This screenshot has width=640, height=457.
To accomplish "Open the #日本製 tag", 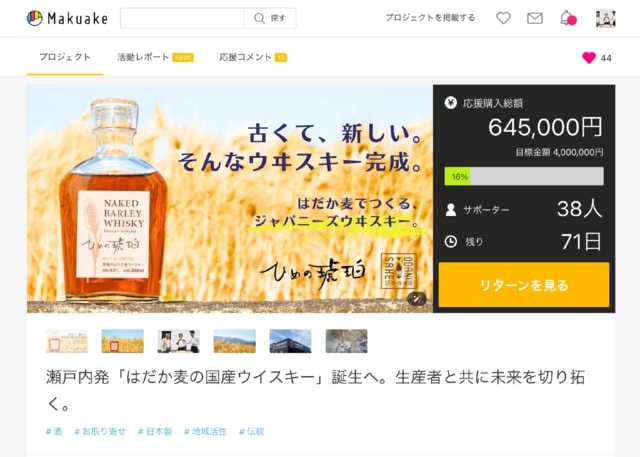I will pos(155,431).
